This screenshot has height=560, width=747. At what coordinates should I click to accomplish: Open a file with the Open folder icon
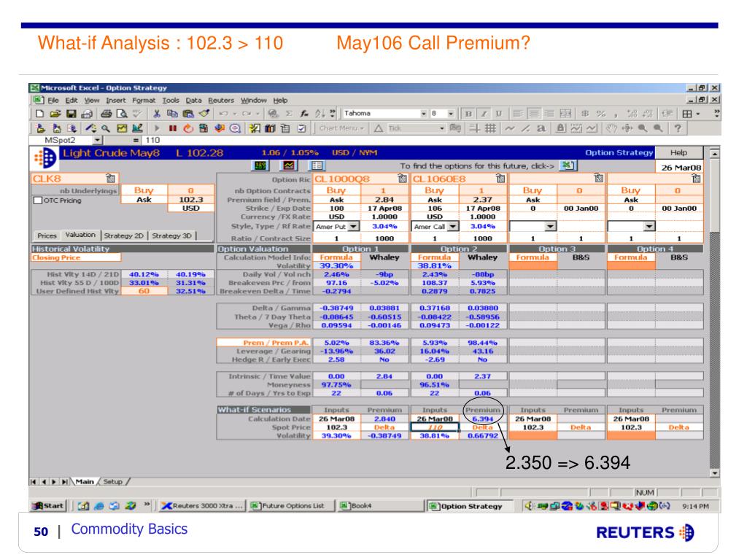pos(55,114)
